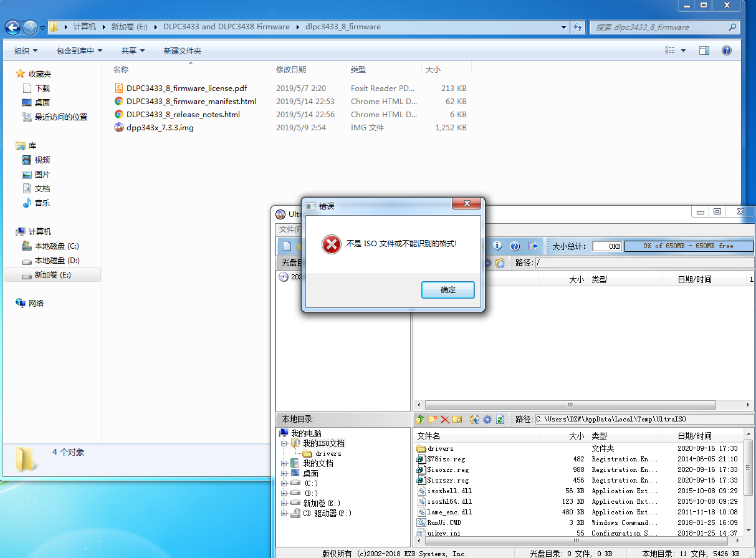Image resolution: width=756 pixels, height=558 pixels.
Task: Click the green refresh icon in local toolbar
Action: (500, 420)
